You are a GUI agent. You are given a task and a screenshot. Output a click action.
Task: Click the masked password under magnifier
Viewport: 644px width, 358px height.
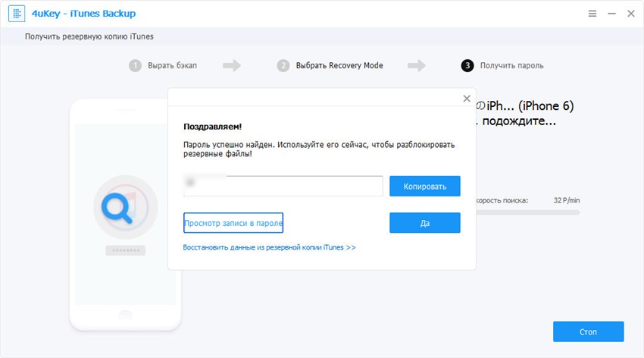pyautogui.click(x=125, y=250)
